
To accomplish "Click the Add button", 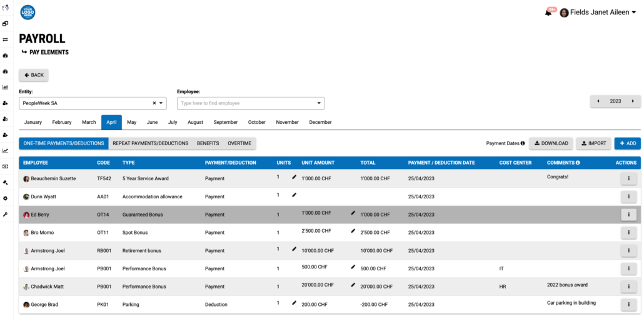I will tap(628, 143).
